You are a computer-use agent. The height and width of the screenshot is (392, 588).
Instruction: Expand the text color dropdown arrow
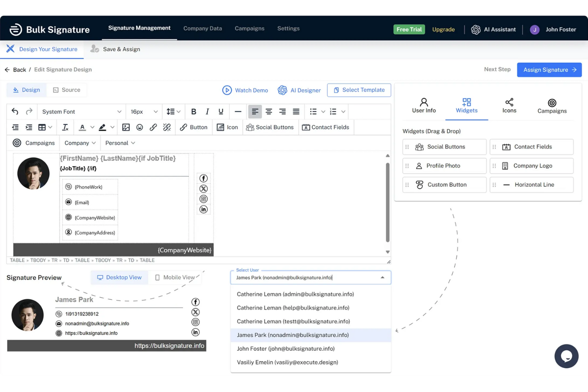[92, 127]
